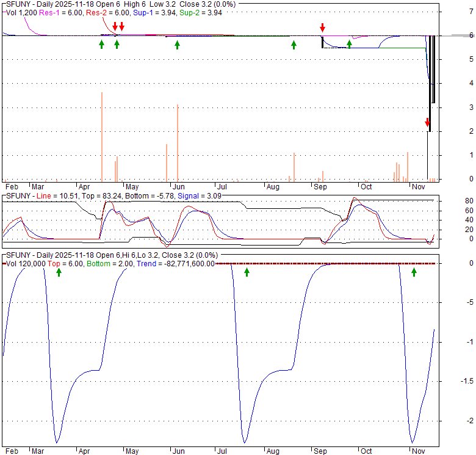
Task: Click the Oct label below the price chart
Action: coord(366,186)
